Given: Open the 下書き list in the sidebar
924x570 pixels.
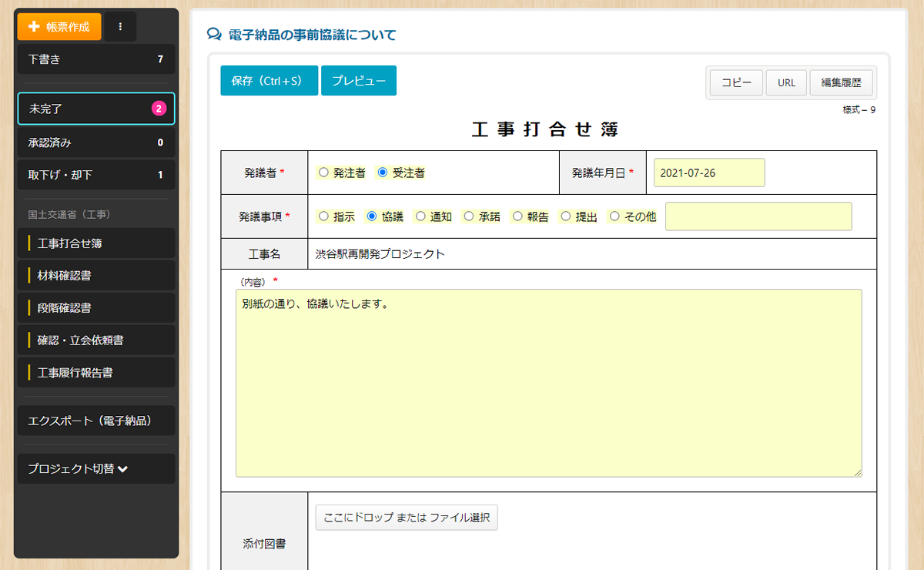Looking at the screenshot, I should pyautogui.click(x=96, y=59).
